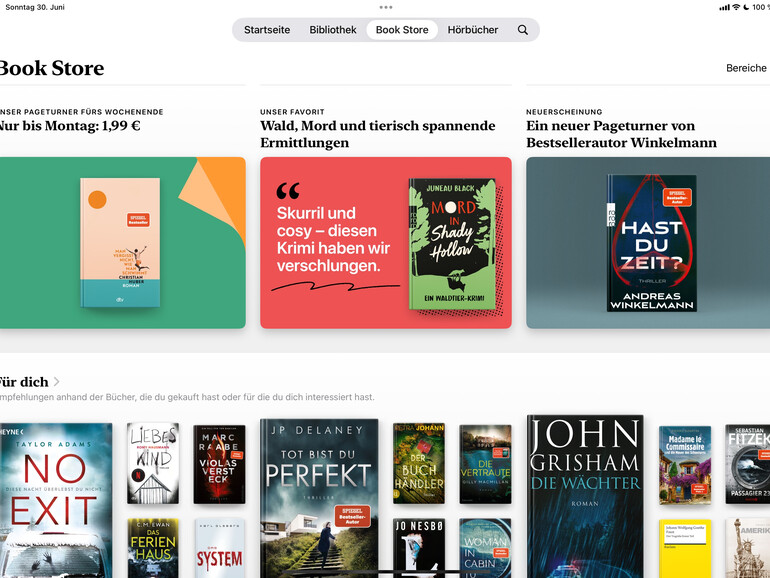This screenshot has width=770, height=578.
Task: Open headline 'Wald, Mord und tierisch spannende Ermittlungen'
Action: (x=378, y=134)
